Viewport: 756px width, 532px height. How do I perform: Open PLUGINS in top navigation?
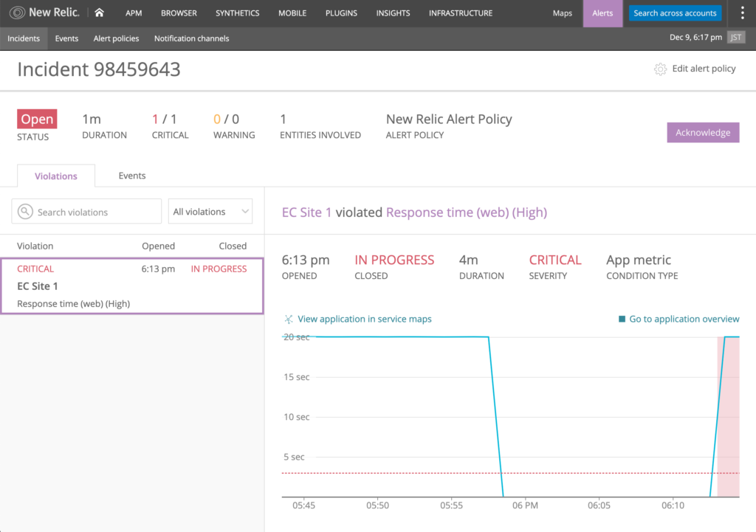(x=341, y=13)
